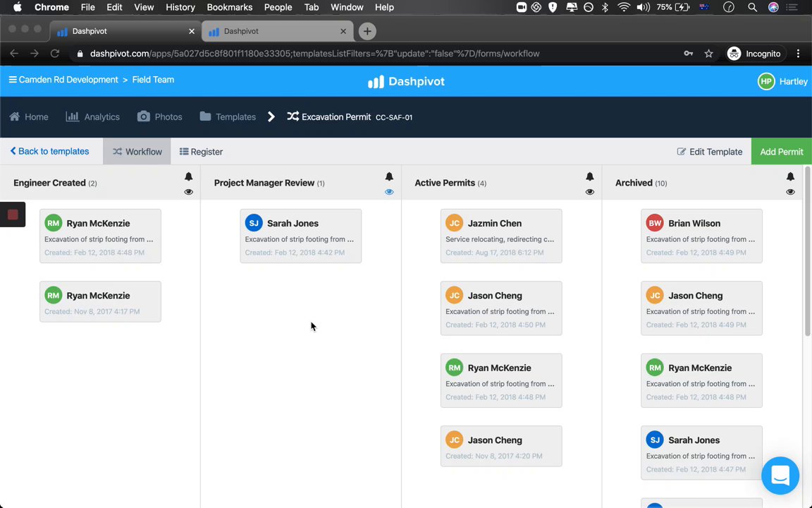
Task: Go back to templates link
Action: coord(49,152)
